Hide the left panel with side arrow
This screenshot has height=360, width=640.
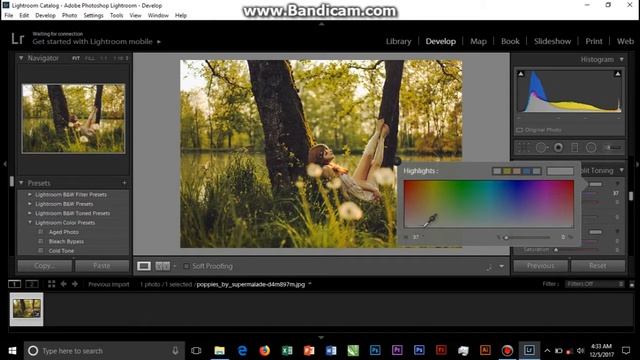click(x=4, y=164)
